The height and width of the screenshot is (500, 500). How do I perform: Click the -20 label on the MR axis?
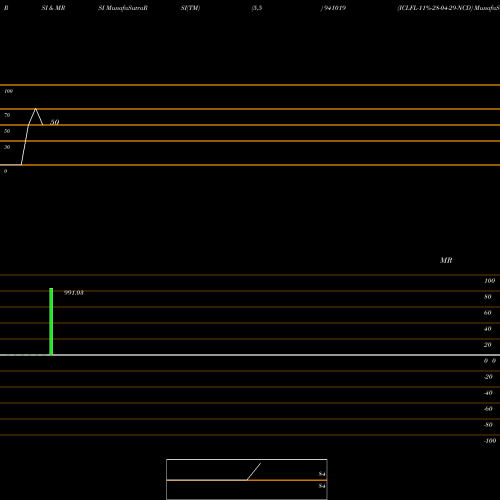click(x=488, y=377)
